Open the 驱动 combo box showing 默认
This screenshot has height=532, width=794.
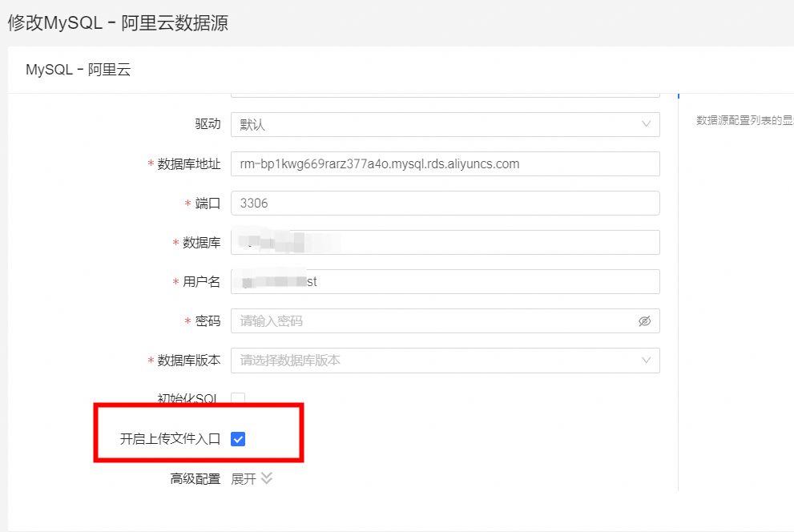pyautogui.click(x=433, y=124)
